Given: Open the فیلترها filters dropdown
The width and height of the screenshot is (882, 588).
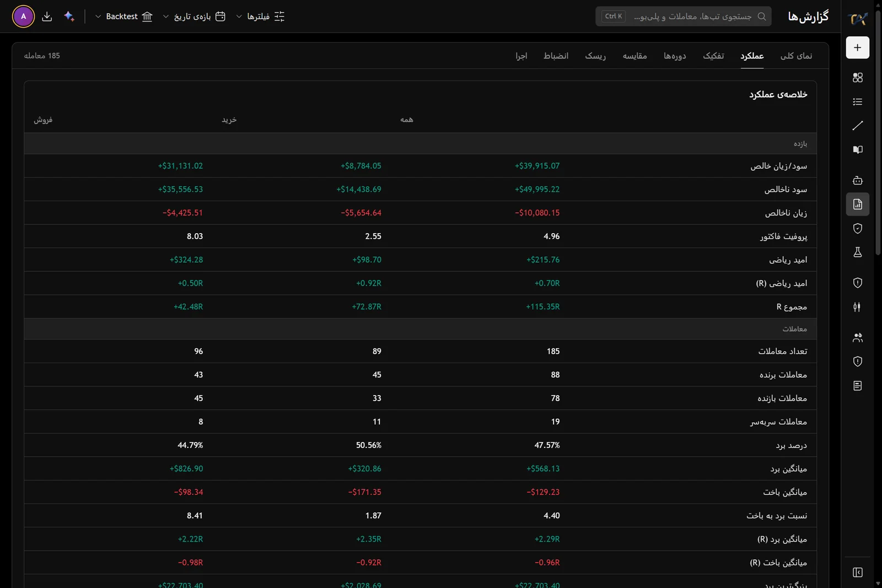Looking at the screenshot, I should [x=260, y=17].
